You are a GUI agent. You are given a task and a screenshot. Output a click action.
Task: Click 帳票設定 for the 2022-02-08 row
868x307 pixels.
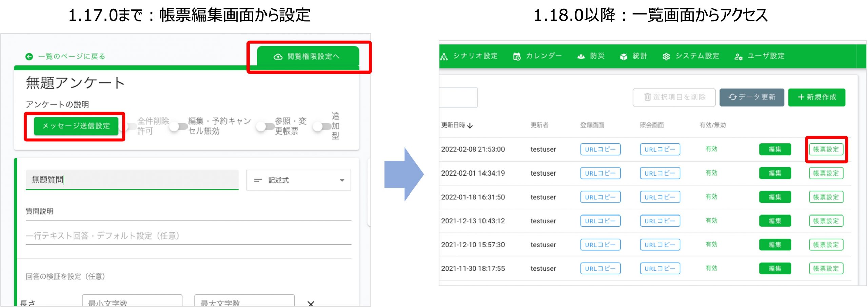click(826, 149)
